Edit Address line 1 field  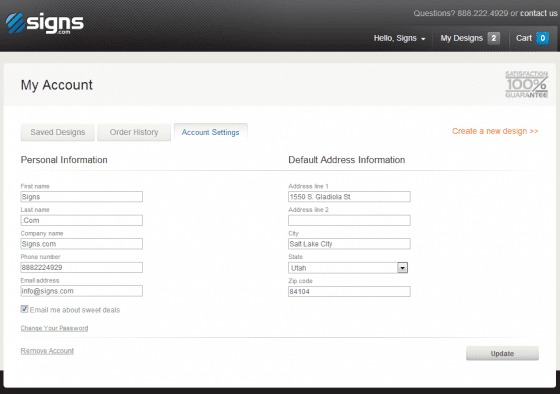point(349,197)
